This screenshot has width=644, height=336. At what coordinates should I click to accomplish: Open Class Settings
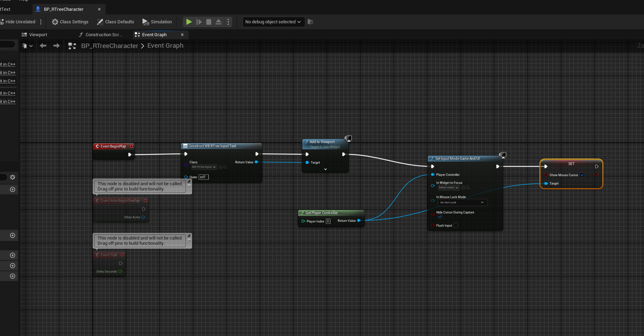[70, 22]
